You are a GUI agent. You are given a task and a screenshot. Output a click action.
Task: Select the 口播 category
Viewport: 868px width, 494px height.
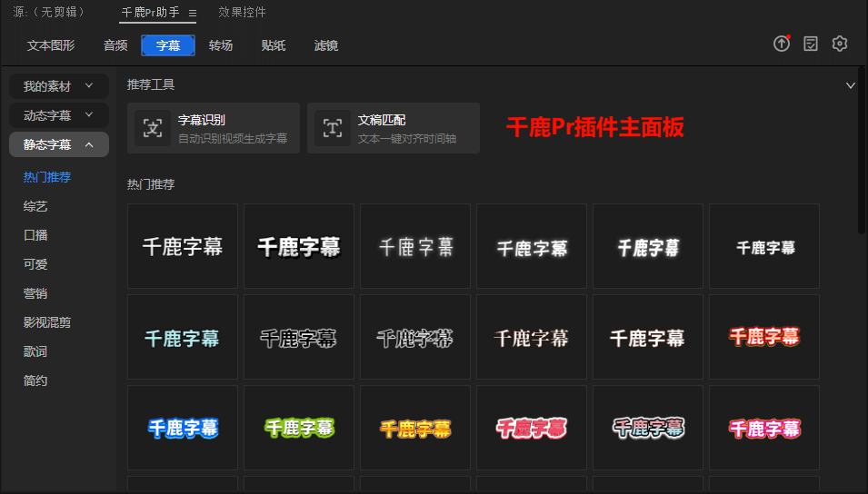(x=35, y=235)
